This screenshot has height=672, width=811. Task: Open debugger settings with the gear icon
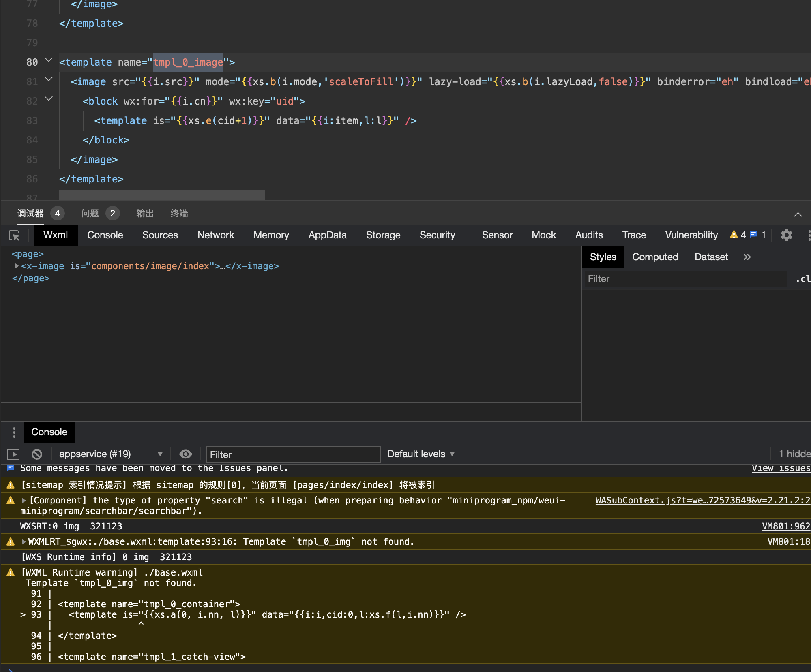click(787, 235)
